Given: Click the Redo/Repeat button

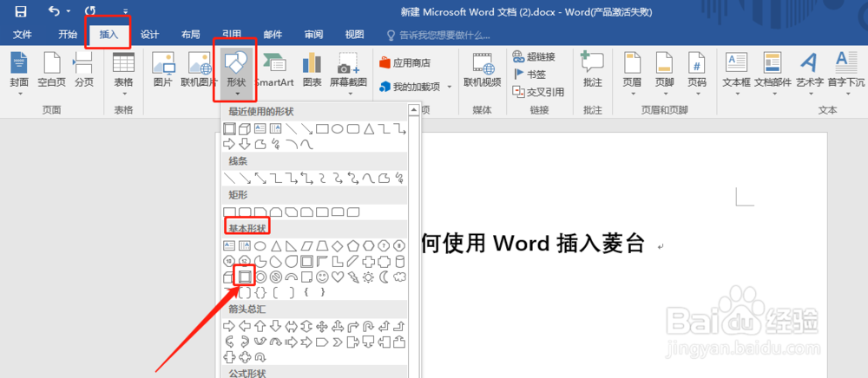Looking at the screenshot, I should coord(91,10).
